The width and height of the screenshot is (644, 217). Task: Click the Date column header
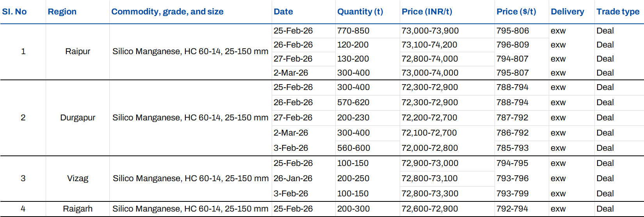(x=283, y=12)
